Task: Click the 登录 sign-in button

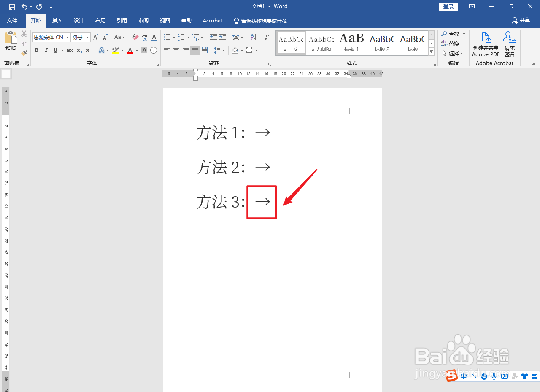Action: point(448,6)
